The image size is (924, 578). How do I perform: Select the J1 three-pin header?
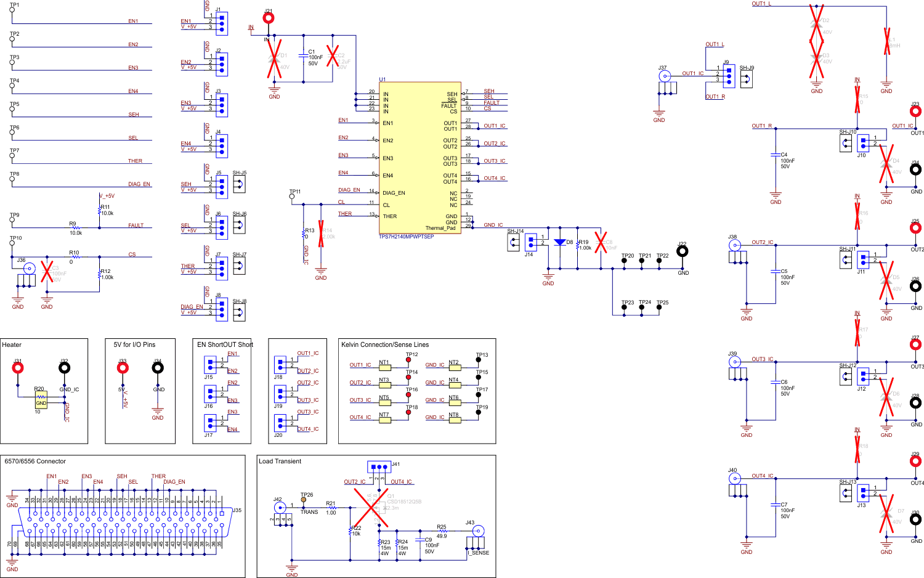[x=221, y=23]
